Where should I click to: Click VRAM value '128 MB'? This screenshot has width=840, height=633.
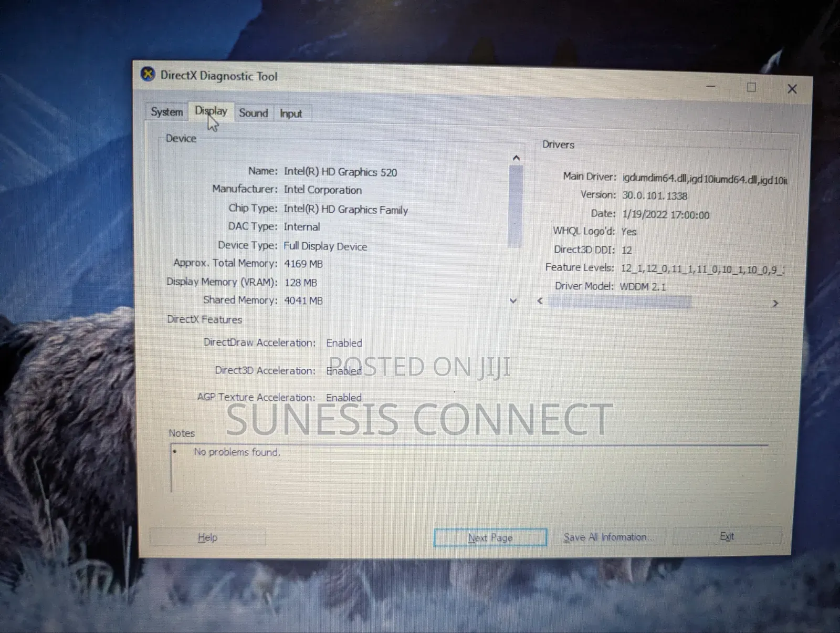[301, 283]
